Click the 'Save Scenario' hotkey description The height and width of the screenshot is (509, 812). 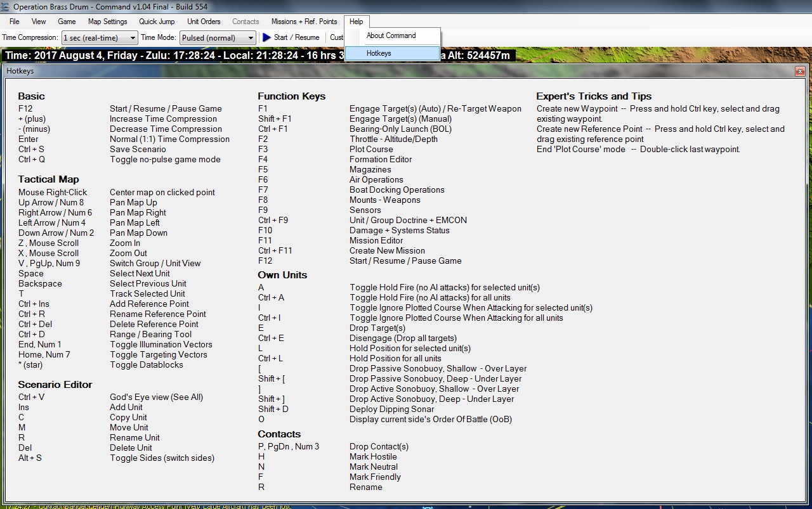pos(138,149)
